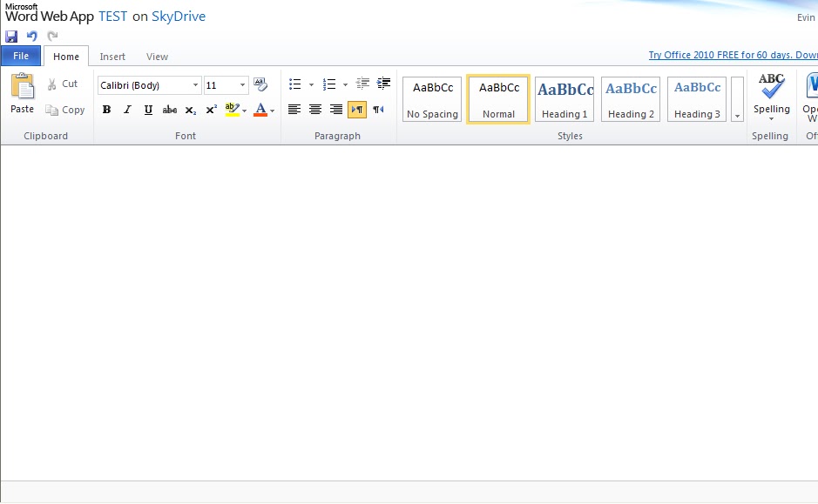Click inside the blank document area
The height and width of the screenshot is (504, 818).
[409, 312]
